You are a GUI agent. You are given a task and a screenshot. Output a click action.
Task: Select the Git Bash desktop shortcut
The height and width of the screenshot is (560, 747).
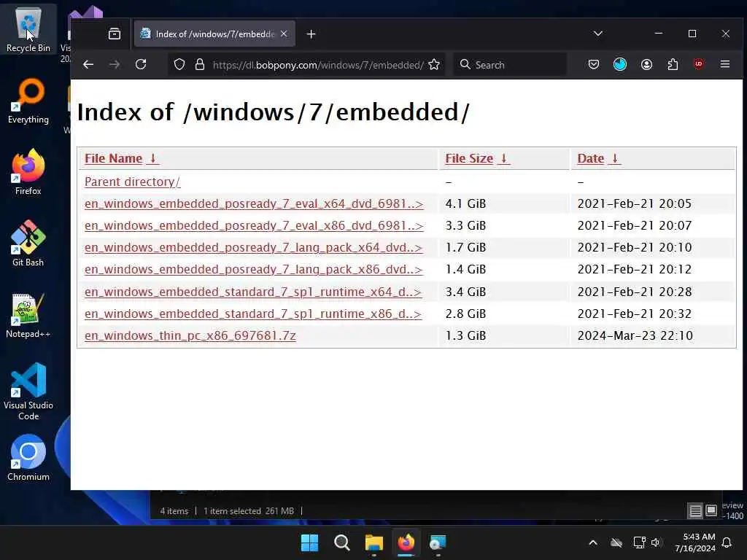pyautogui.click(x=28, y=244)
